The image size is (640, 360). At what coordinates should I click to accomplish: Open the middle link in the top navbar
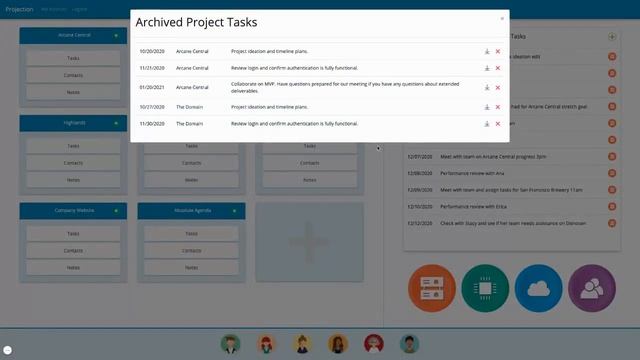(53, 9)
